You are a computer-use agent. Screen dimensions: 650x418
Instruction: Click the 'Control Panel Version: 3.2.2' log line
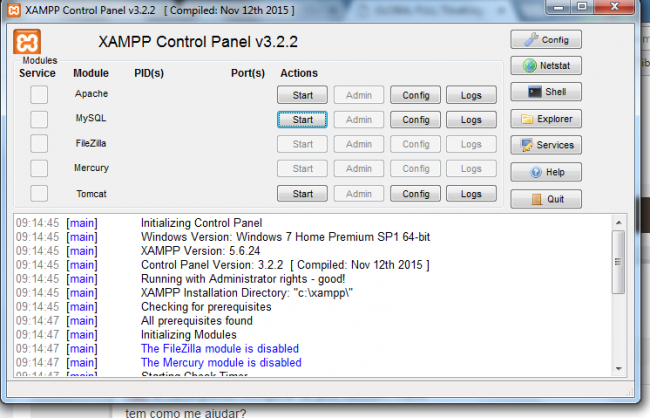pyautogui.click(x=285, y=265)
